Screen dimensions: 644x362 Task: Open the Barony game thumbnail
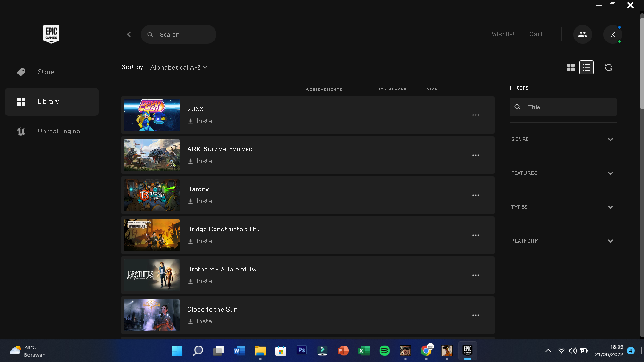click(152, 195)
